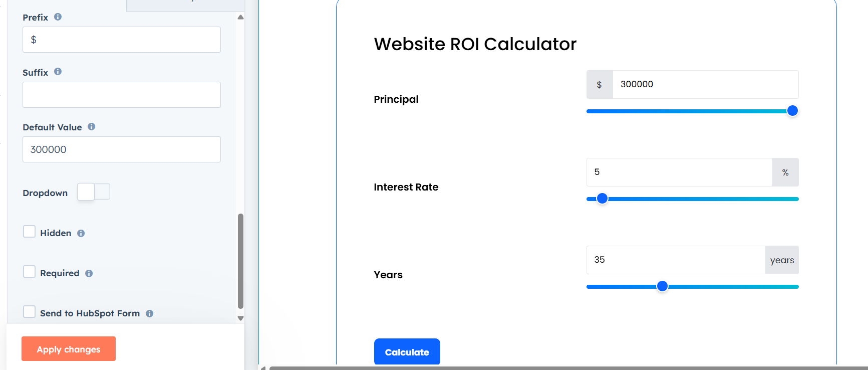The width and height of the screenshot is (868, 370).
Task: Toggle the Dropdown switch
Action: (x=94, y=192)
